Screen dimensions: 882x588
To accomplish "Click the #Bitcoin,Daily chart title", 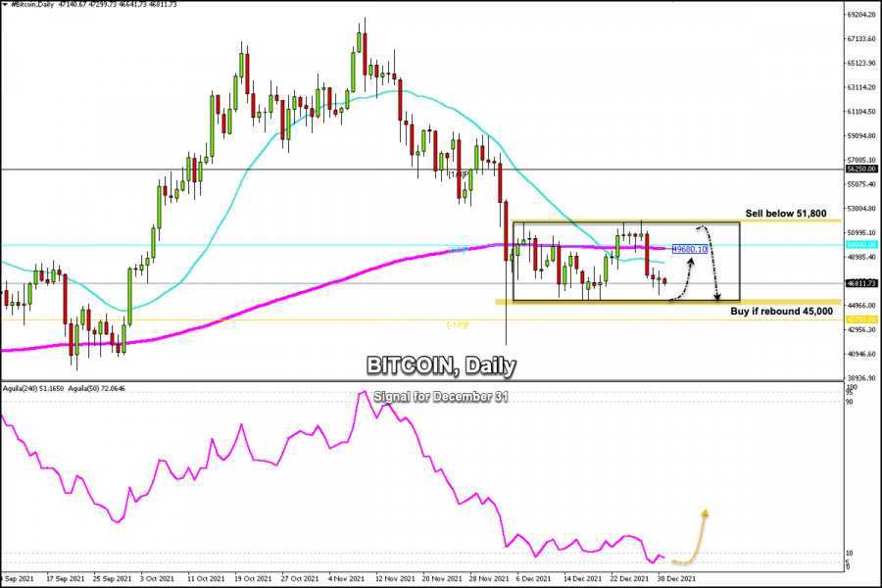I will point(32,5).
